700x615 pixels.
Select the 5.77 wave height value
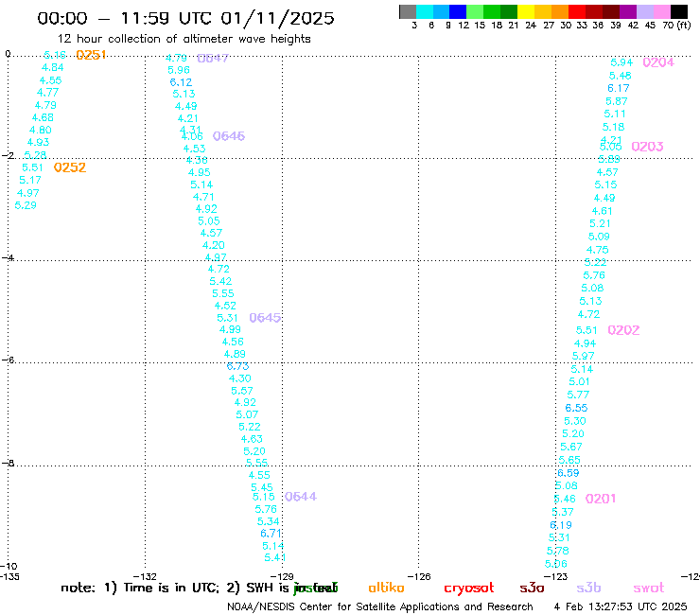point(578,395)
